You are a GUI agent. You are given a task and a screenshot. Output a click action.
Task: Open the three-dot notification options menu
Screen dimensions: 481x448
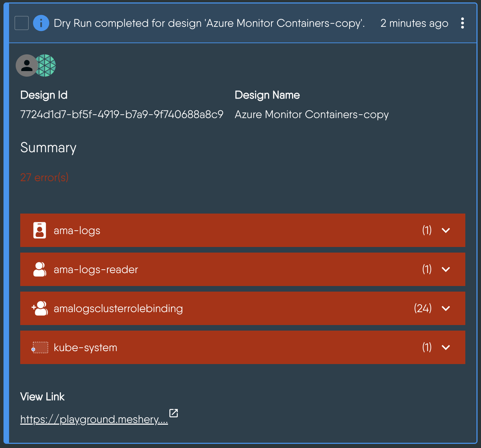[x=462, y=23]
